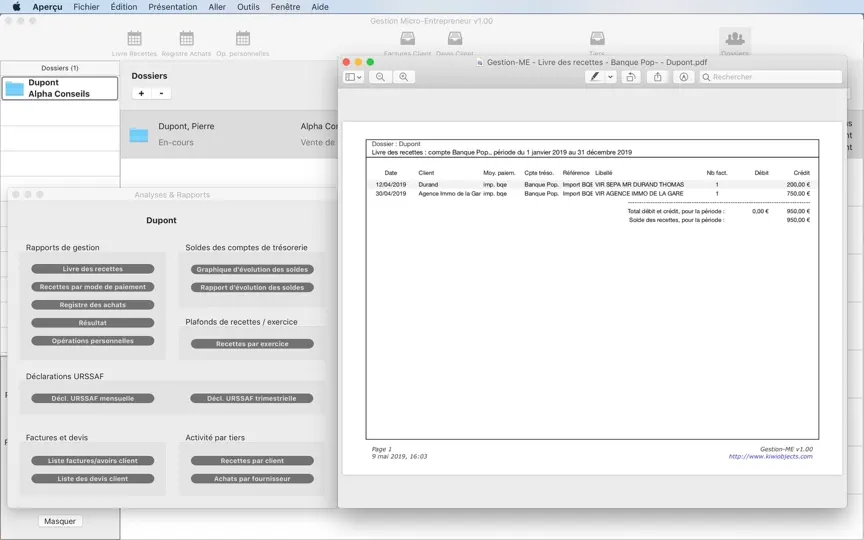Open Livre Recettes from main toolbar

pos(134,43)
